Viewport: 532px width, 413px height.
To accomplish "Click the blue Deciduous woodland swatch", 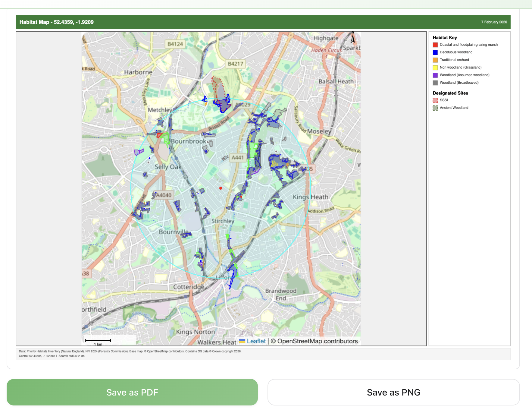I will [x=435, y=52].
